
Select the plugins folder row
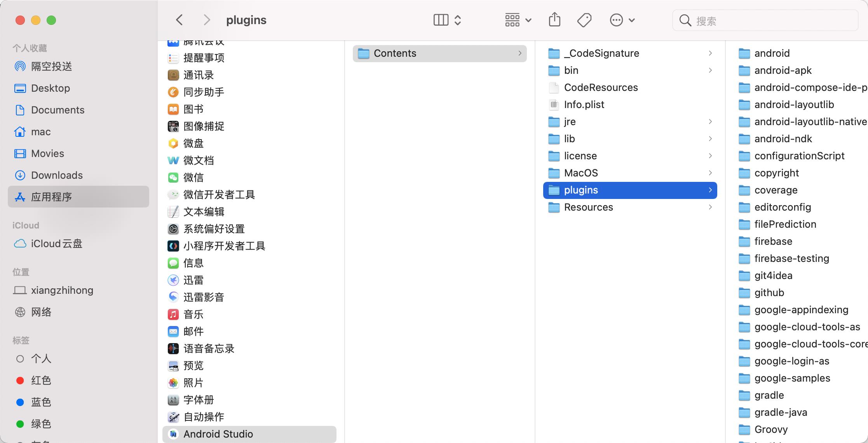coord(630,190)
